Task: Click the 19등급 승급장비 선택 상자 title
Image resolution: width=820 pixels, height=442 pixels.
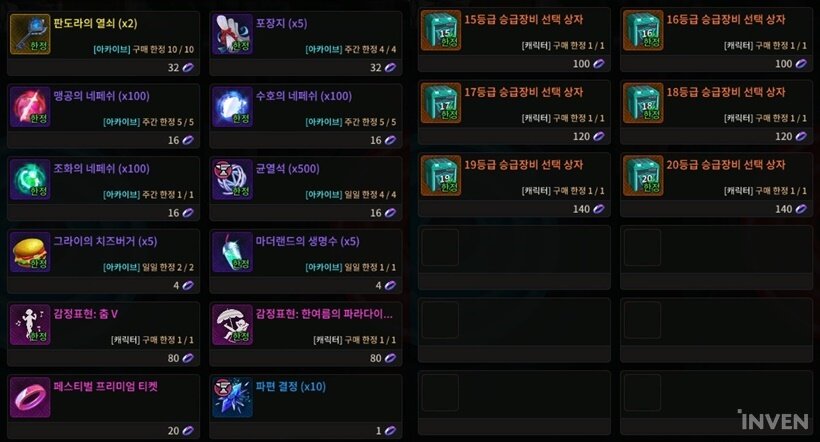Action: (x=523, y=165)
